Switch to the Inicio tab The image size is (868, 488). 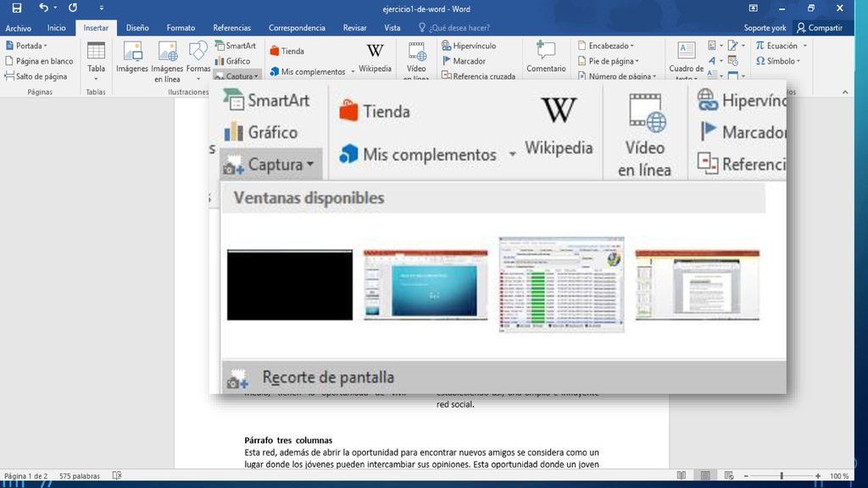tap(57, 28)
